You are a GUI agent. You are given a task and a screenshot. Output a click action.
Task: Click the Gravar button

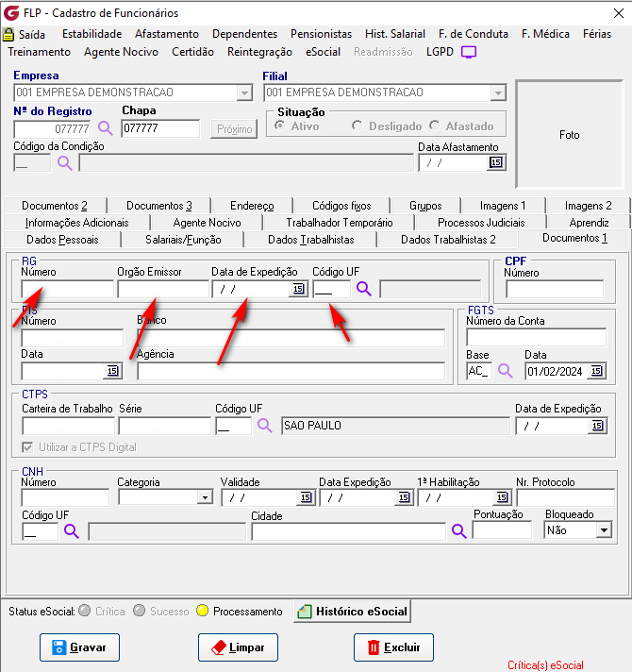click(79, 647)
